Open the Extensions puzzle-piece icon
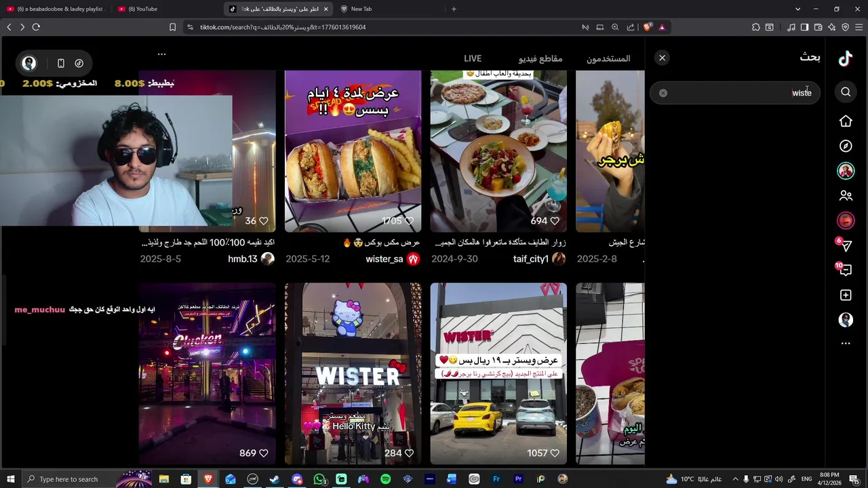This screenshot has height=488, width=868. tap(756, 27)
